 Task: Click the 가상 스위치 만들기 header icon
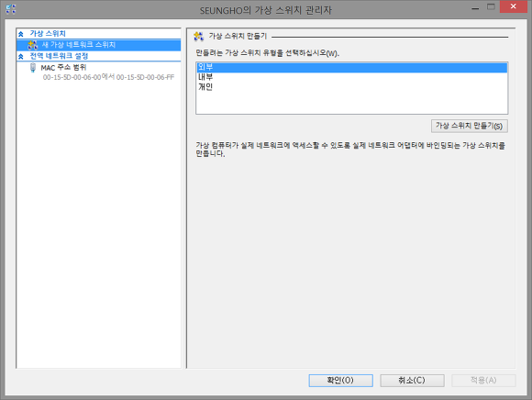[198, 37]
